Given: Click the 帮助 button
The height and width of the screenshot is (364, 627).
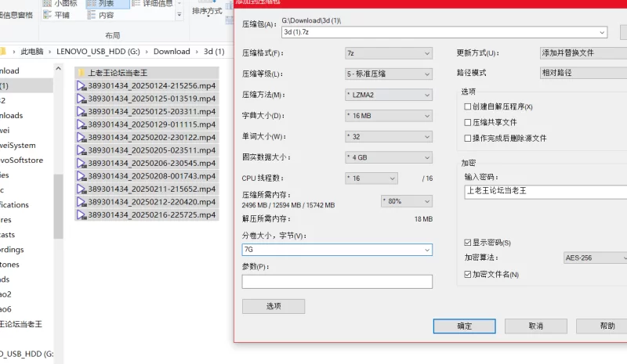Looking at the screenshot, I should (x=601, y=326).
